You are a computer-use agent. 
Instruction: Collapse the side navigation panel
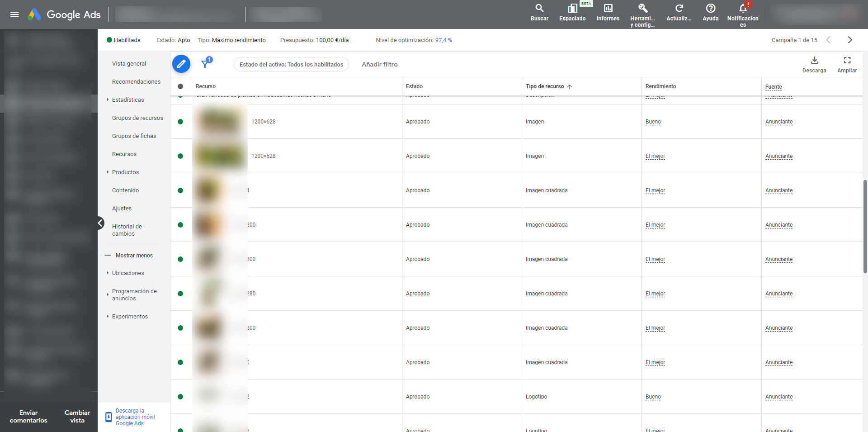pyautogui.click(x=100, y=223)
